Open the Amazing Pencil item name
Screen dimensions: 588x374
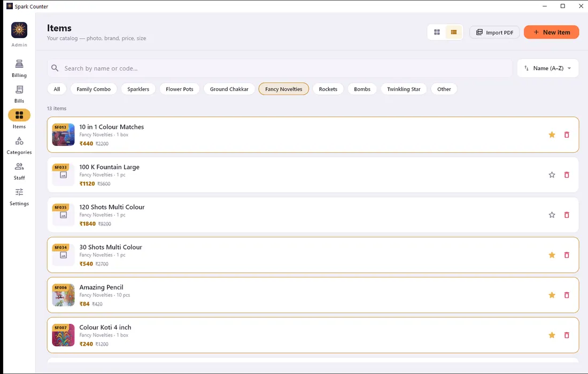click(x=101, y=287)
